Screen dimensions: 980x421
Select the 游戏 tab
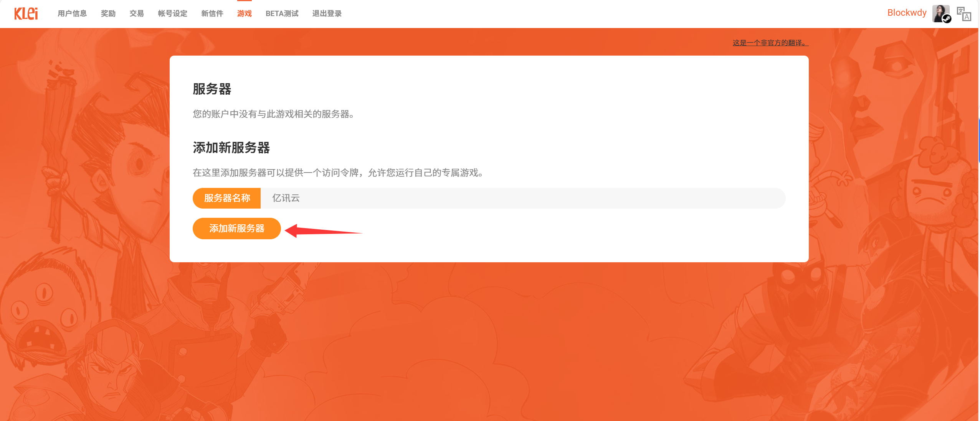tap(245, 13)
